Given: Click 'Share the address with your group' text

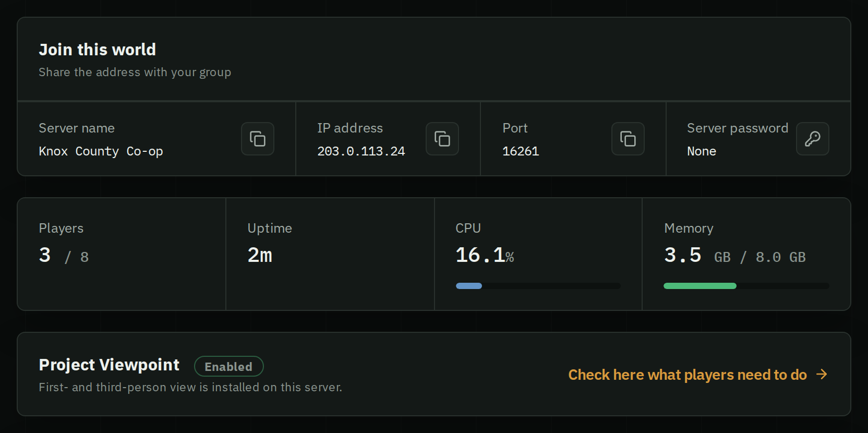Looking at the screenshot, I should point(135,72).
